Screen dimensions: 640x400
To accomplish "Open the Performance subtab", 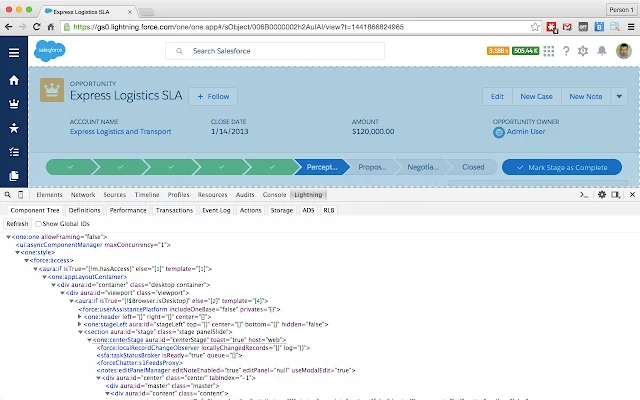I will [x=128, y=210].
